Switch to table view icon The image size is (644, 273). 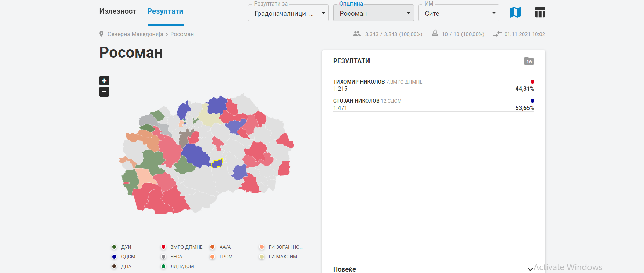(540, 13)
